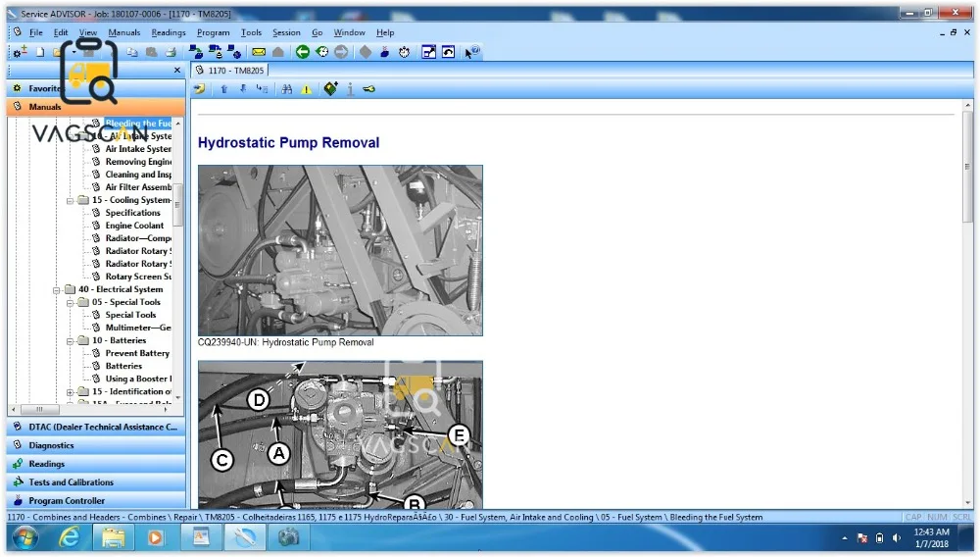Viewport: 980px width, 557px height.
Task: Open the Manuals panel section
Action: tap(96, 106)
